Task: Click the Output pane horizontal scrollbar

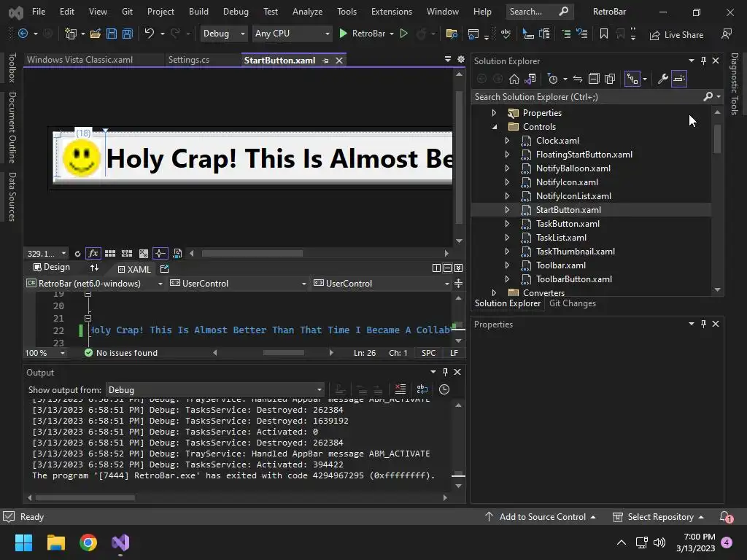Action: coord(85,497)
